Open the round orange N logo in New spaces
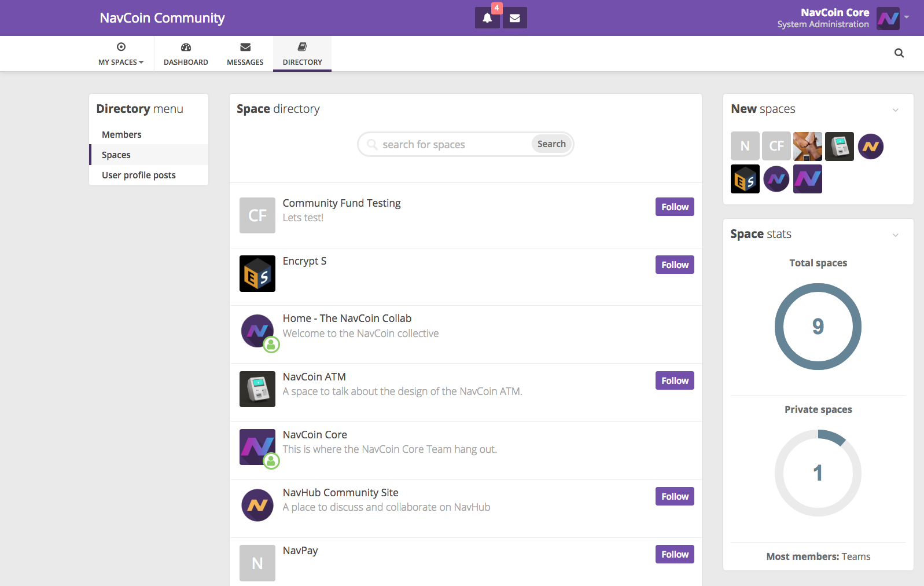 pos(871,146)
